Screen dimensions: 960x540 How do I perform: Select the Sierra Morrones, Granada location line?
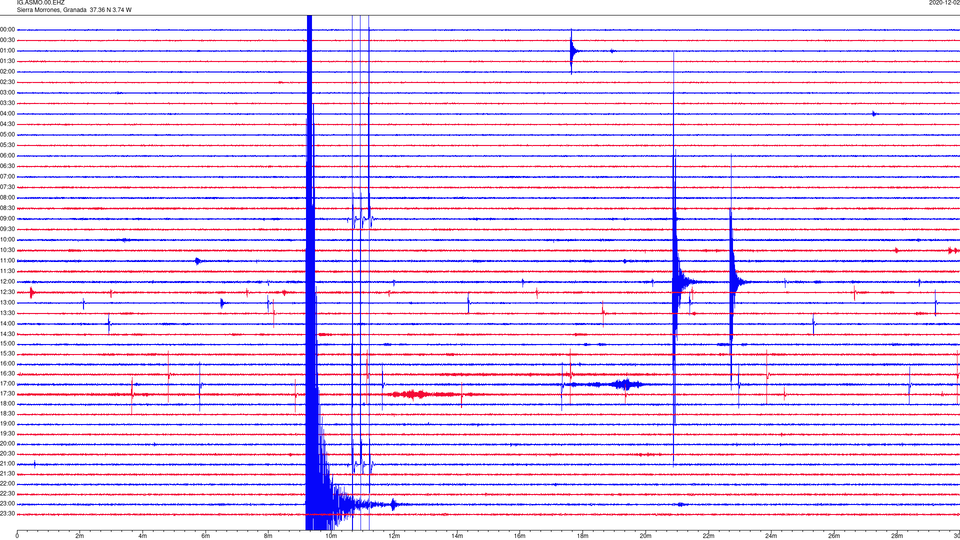coord(73,10)
